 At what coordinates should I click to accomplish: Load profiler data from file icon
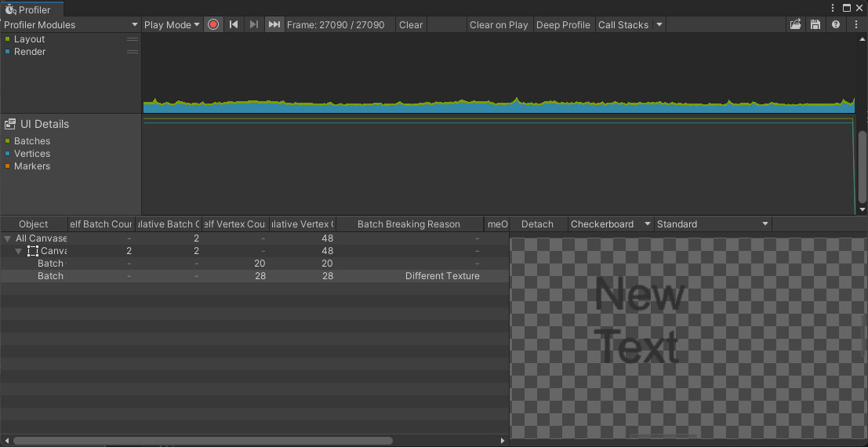[796, 24]
